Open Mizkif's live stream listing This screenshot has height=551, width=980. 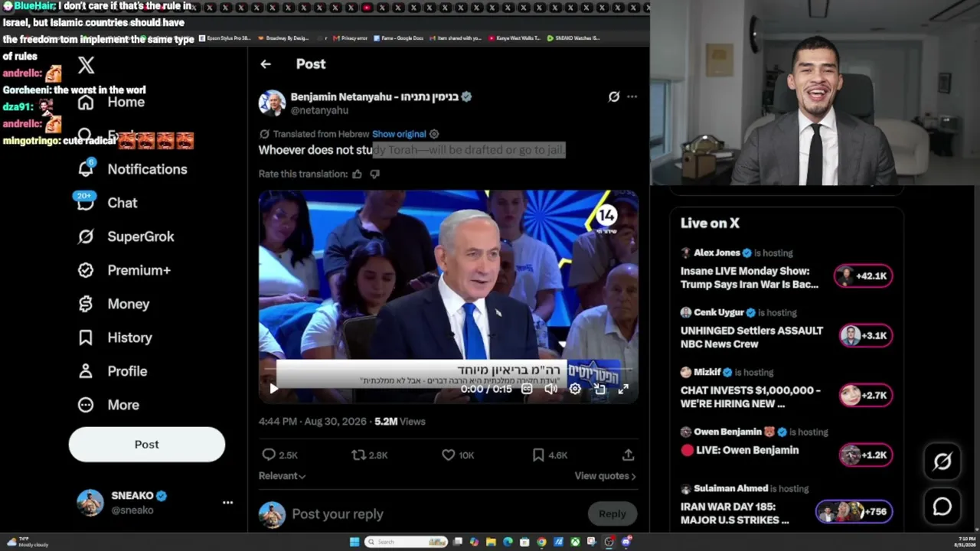[x=750, y=397]
